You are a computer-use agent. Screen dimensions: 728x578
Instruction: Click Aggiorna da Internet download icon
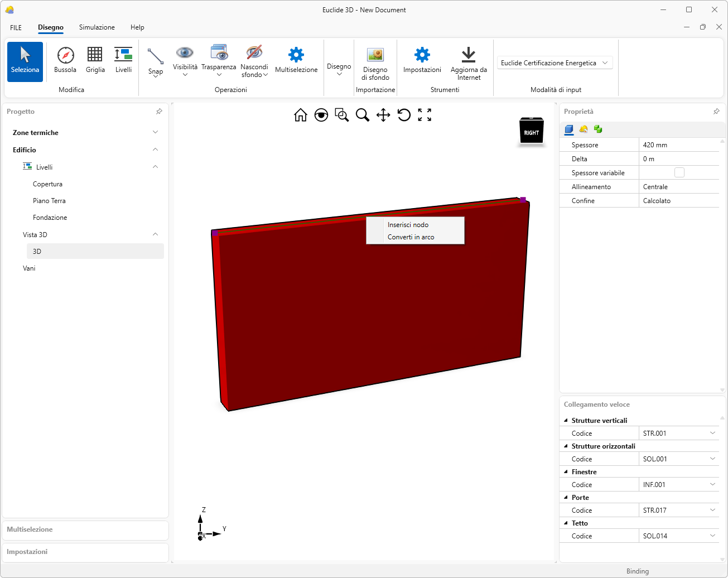click(x=468, y=55)
